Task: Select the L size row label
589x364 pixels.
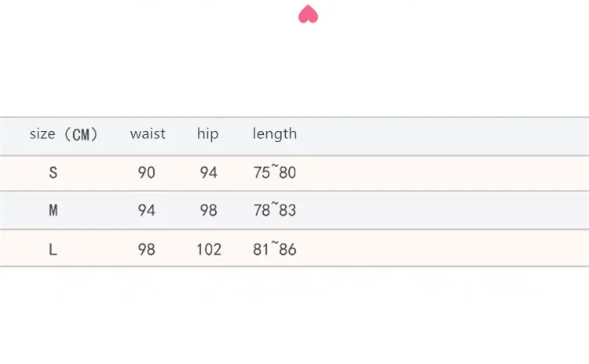Action: point(53,249)
